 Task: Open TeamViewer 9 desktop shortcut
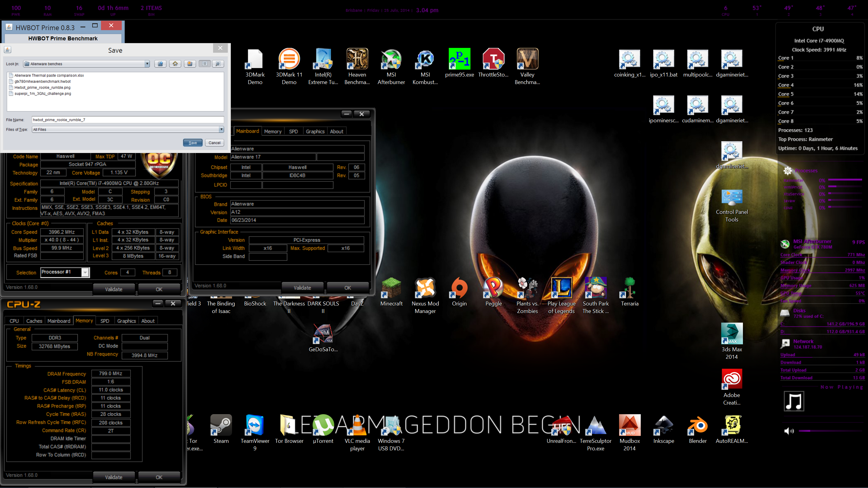point(255,433)
